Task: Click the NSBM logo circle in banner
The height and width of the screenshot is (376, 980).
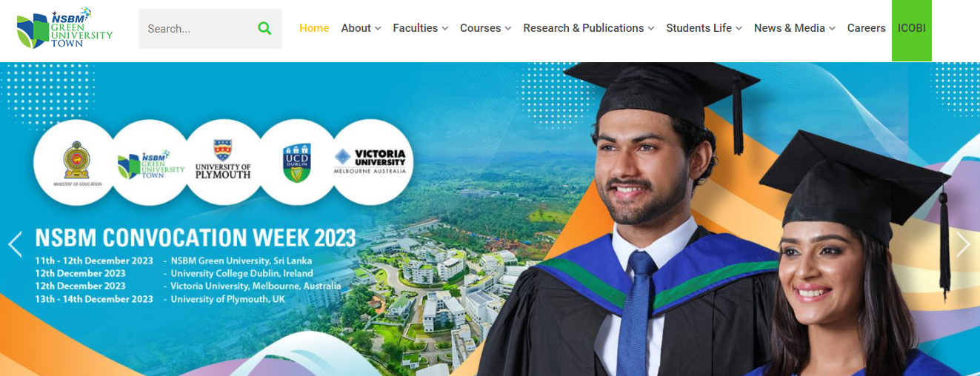Action: [x=150, y=161]
